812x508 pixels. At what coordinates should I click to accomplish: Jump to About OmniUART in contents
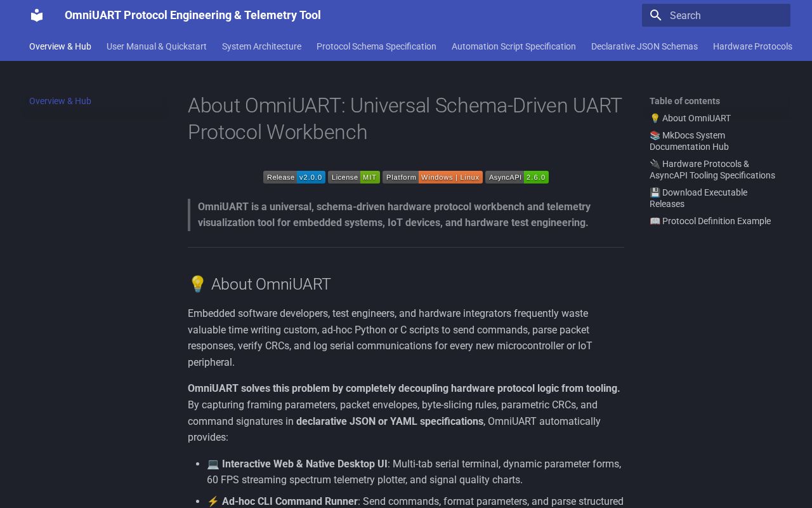690,118
